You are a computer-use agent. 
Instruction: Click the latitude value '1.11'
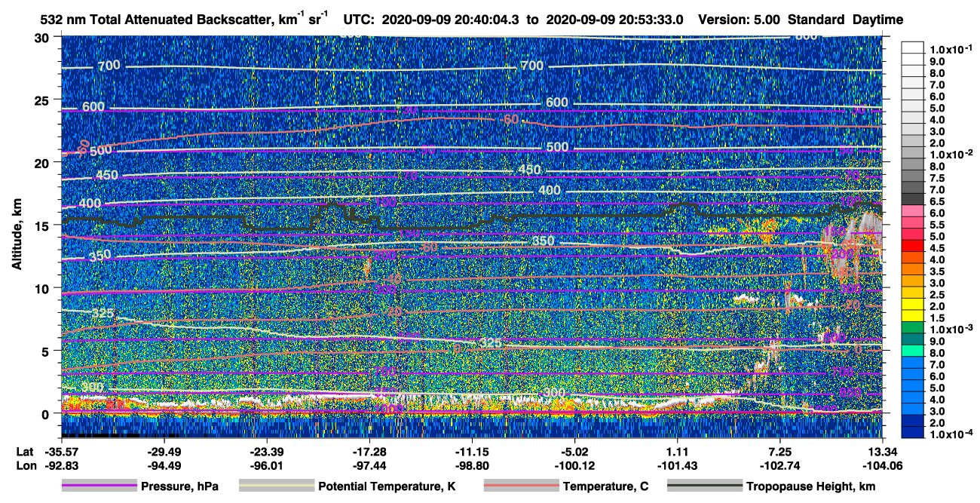coord(678,452)
